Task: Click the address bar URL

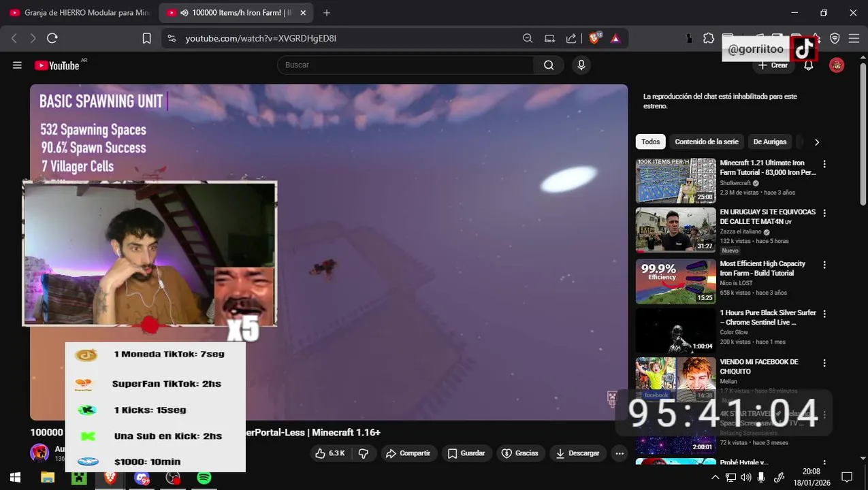Action: click(x=261, y=39)
